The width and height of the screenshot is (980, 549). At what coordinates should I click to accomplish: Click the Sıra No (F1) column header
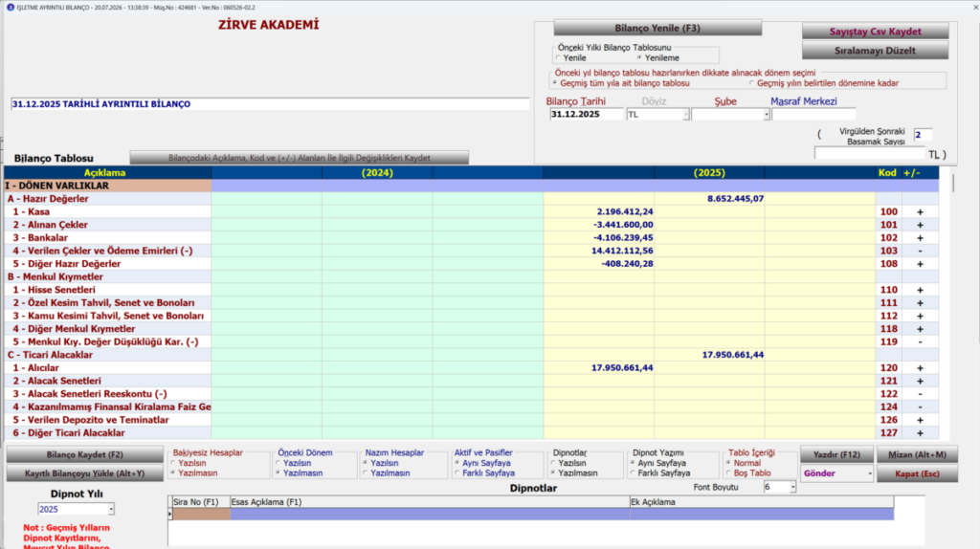coord(201,502)
